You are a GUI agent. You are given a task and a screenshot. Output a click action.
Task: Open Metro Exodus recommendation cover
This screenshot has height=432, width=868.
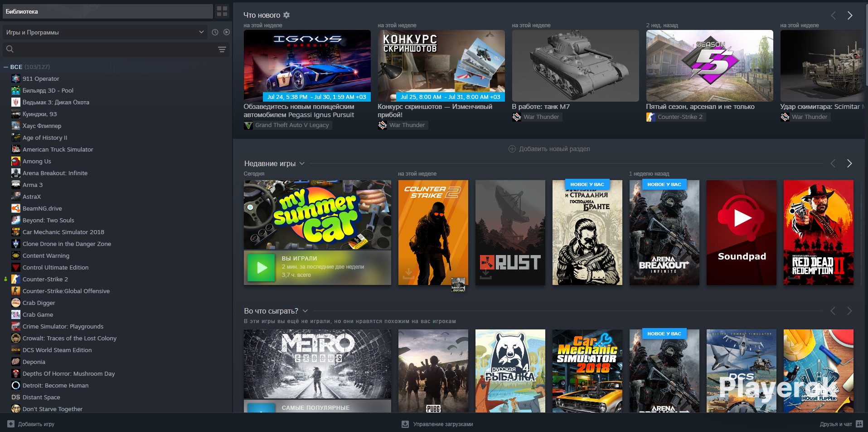click(317, 364)
